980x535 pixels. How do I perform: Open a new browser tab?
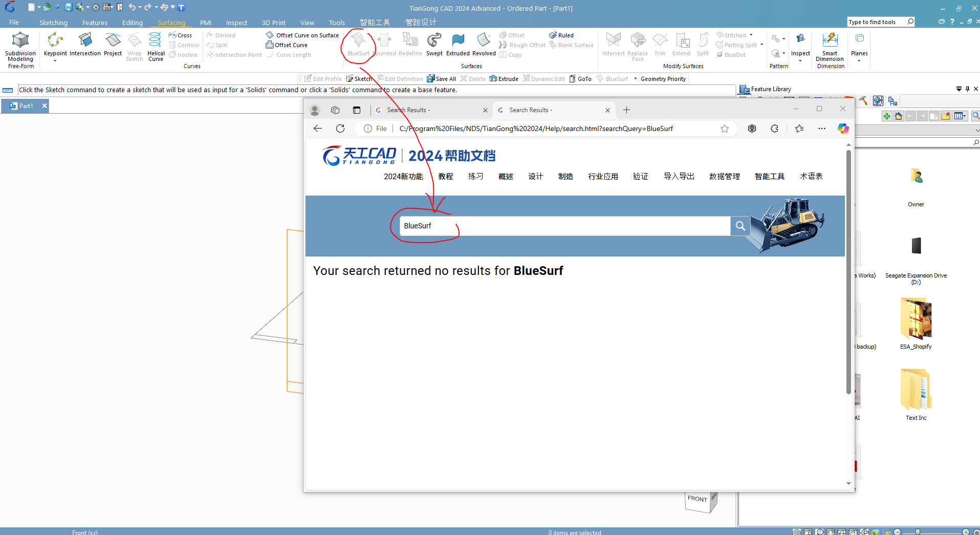626,110
